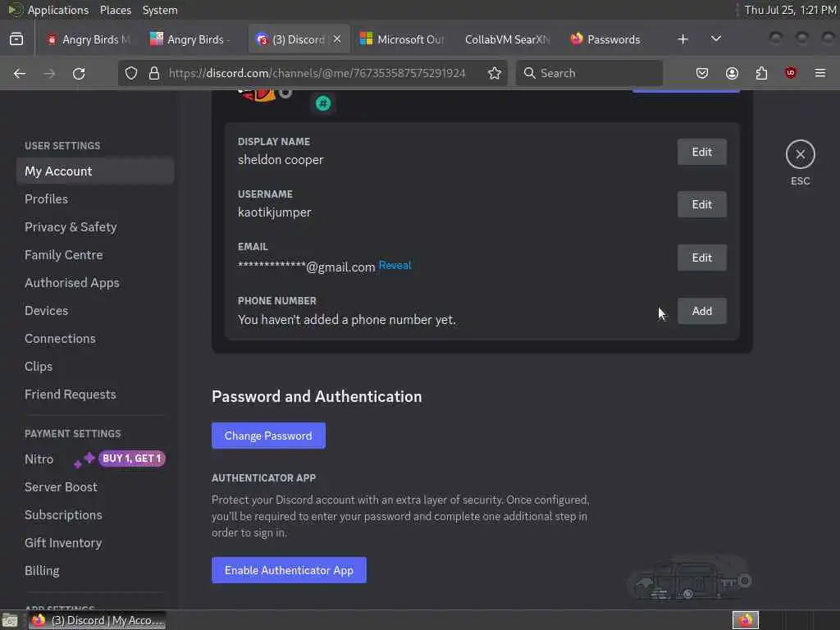Close settings with the ESC circle button
This screenshot has width=840, height=630.
point(801,154)
